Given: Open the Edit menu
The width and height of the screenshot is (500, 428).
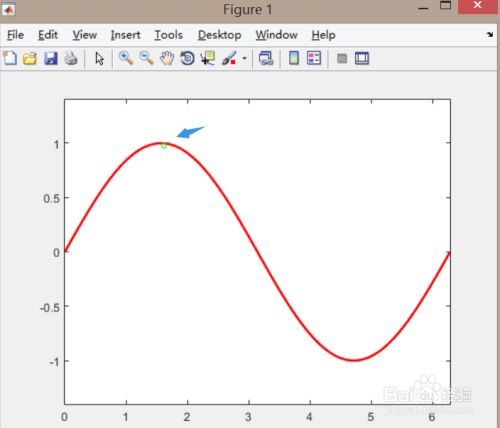Looking at the screenshot, I should tap(48, 35).
